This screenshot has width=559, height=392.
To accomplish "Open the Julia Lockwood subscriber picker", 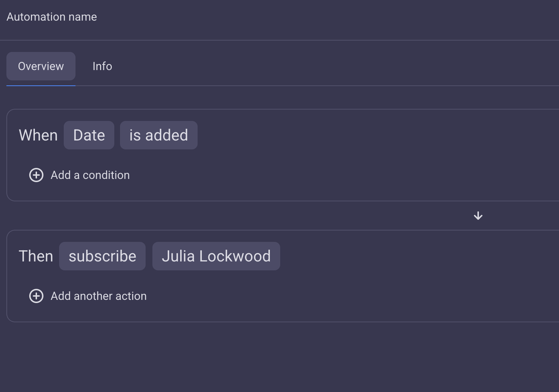I will [x=216, y=256].
